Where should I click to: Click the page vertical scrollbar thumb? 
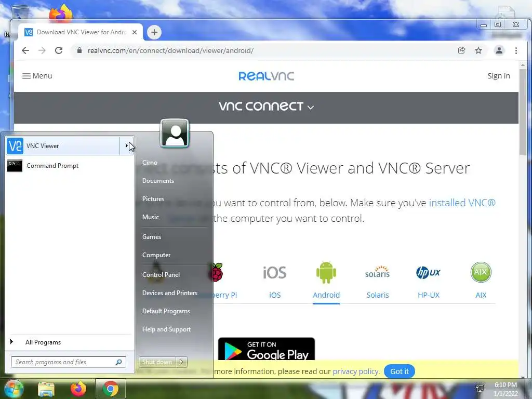[x=523, y=112]
